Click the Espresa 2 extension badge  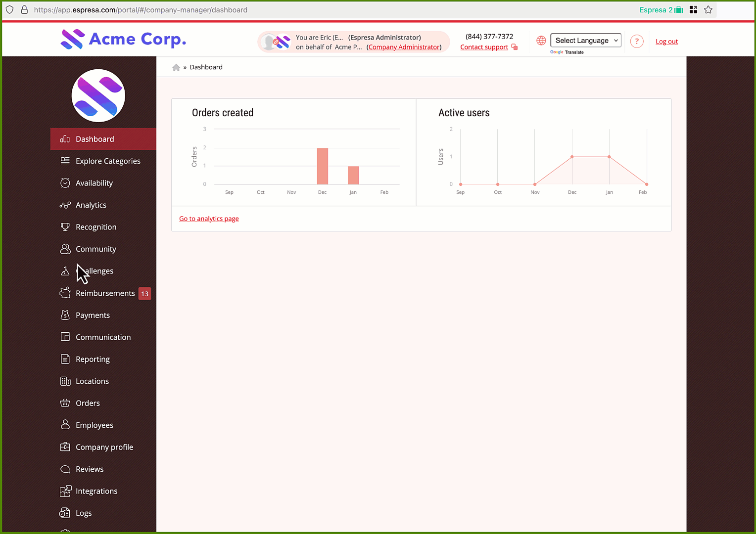(x=661, y=10)
